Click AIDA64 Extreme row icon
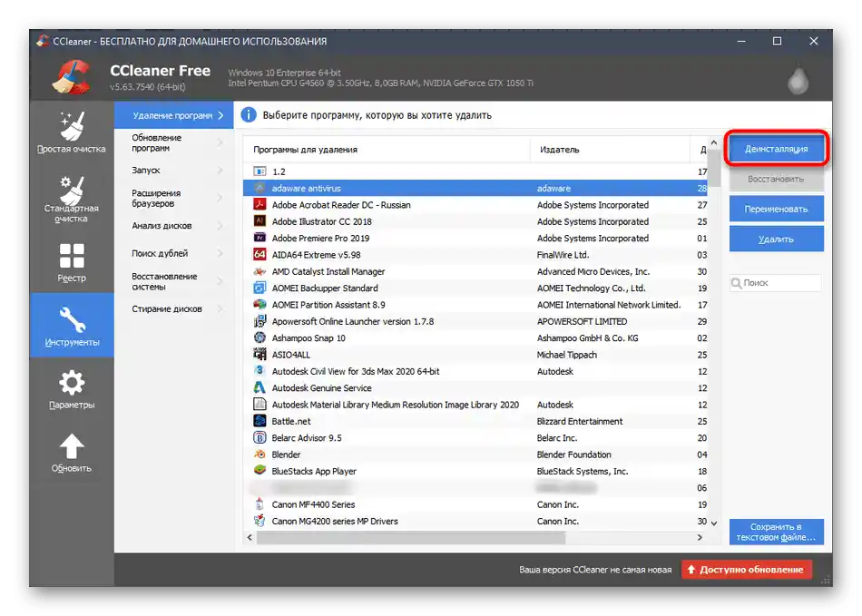Screen dimensions: 862x616 point(260,254)
